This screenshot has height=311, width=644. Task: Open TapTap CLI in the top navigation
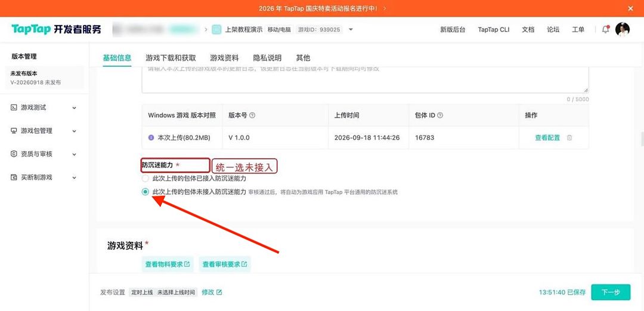pos(493,30)
